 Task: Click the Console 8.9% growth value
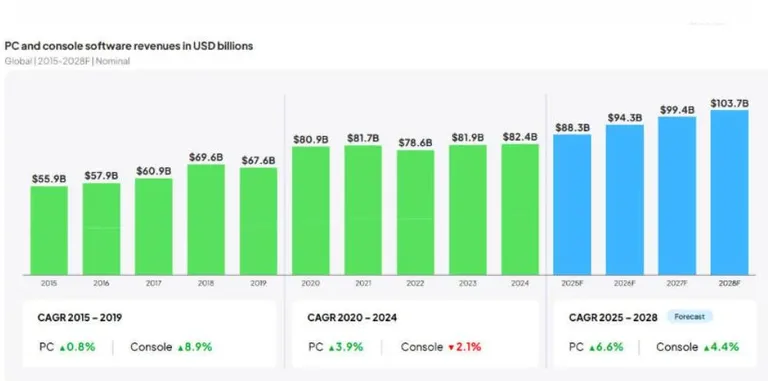click(195, 347)
